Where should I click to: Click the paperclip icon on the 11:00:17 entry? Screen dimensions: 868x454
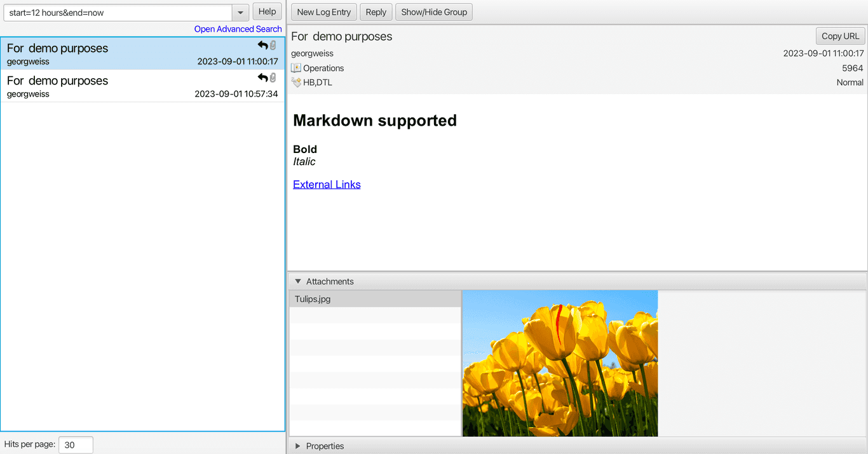coord(273,45)
